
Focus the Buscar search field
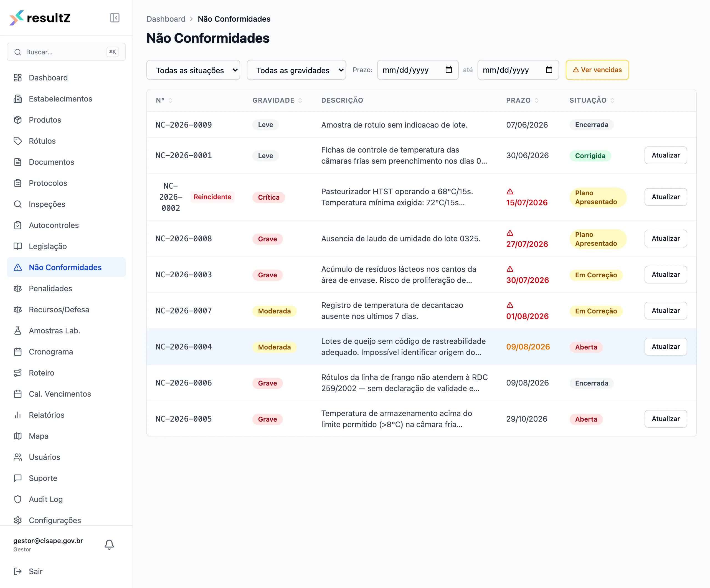pos(66,52)
